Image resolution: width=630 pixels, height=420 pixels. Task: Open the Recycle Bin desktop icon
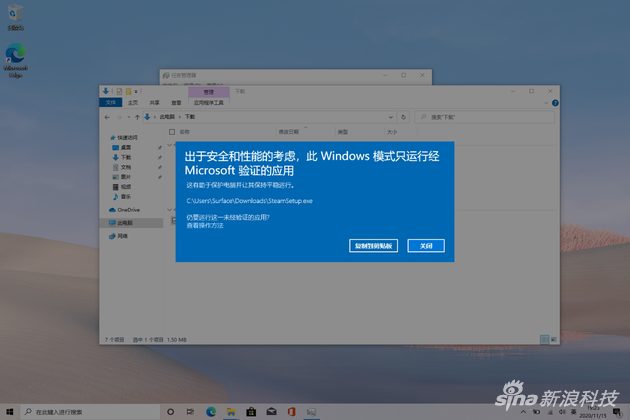15,17
